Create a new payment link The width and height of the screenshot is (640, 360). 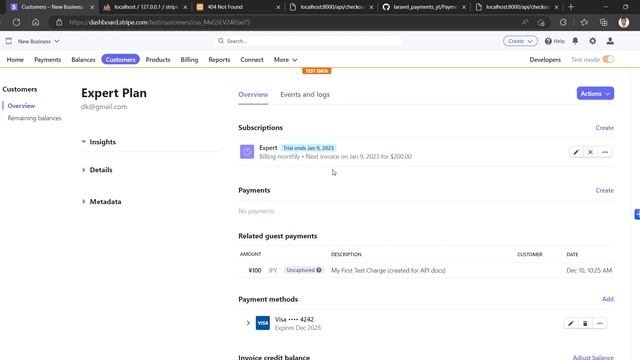click(x=604, y=190)
